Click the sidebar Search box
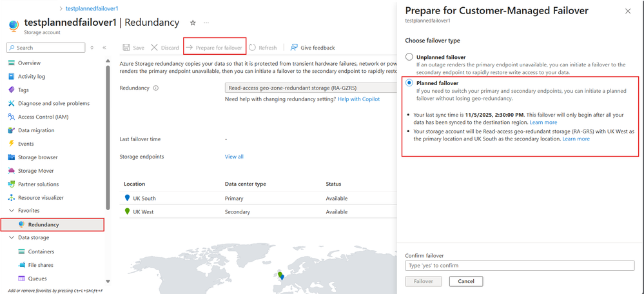Screen dimensions: 644x294 46,48
